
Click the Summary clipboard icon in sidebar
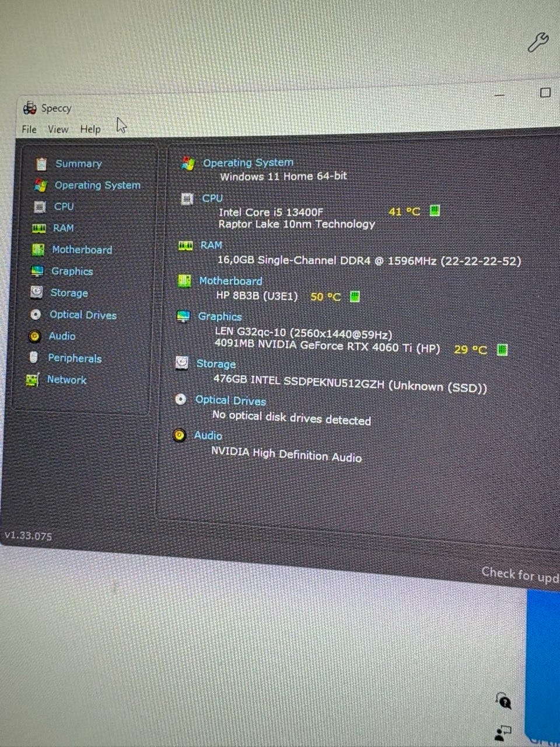pos(41,164)
